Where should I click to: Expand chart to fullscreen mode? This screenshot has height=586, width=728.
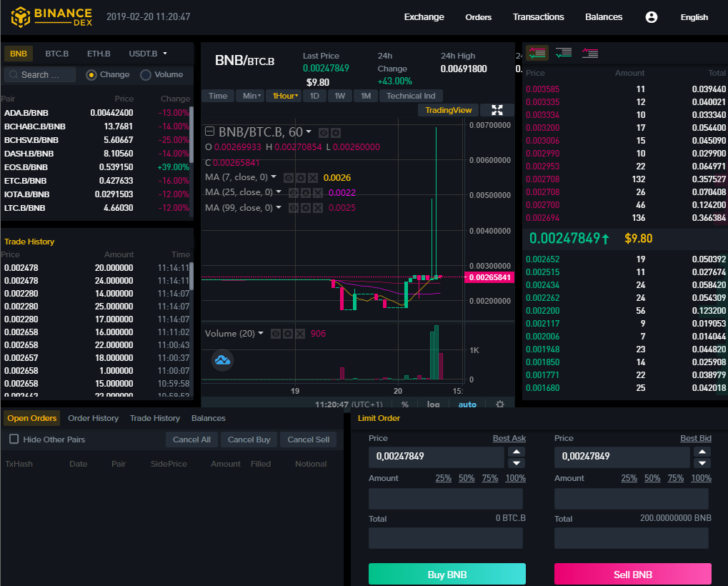pos(497,110)
